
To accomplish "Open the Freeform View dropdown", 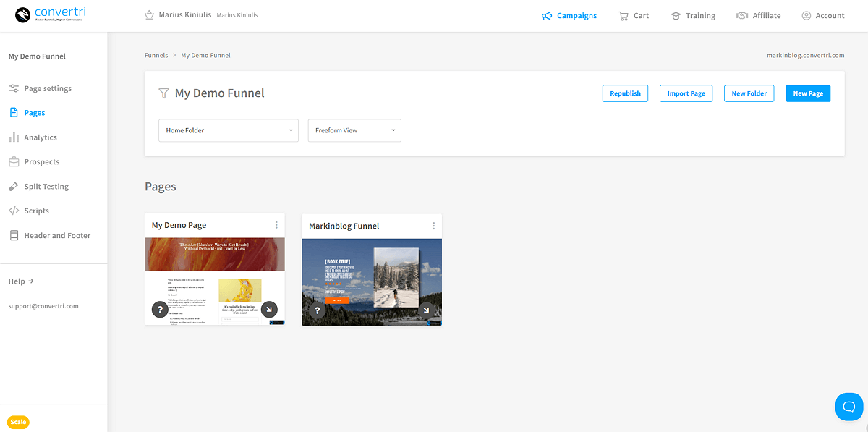I will [x=354, y=130].
